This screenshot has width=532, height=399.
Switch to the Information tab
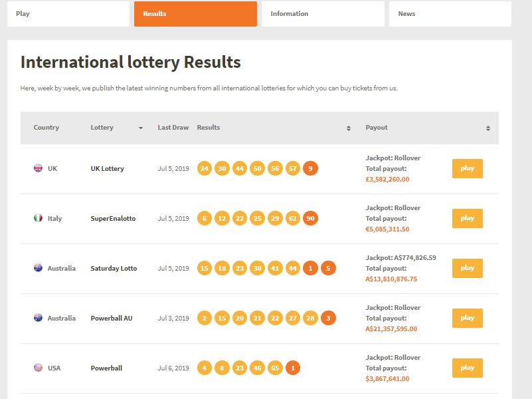click(323, 14)
